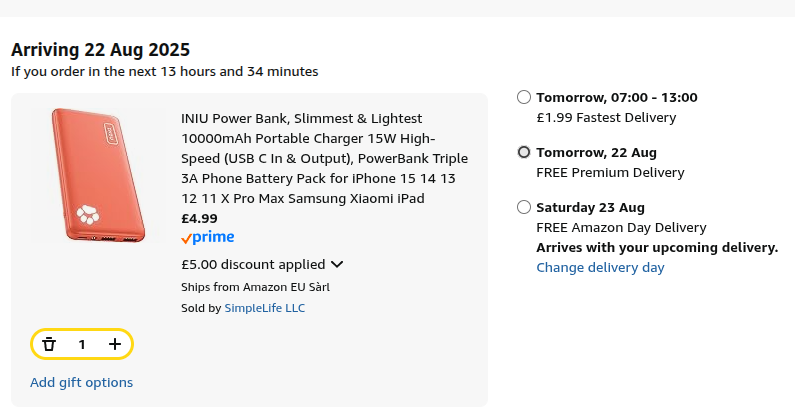Click the plus icon to increase quantity
Image resolution: width=795 pixels, height=417 pixels.
(115, 344)
